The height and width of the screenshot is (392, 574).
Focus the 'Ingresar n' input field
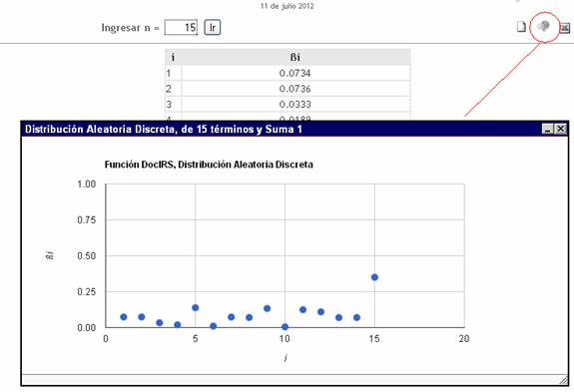[x=181, y=27]
